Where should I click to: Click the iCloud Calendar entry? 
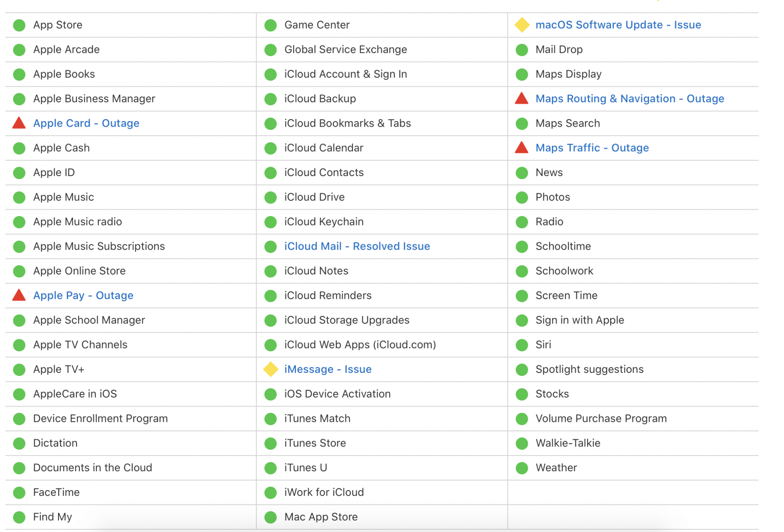324,148
